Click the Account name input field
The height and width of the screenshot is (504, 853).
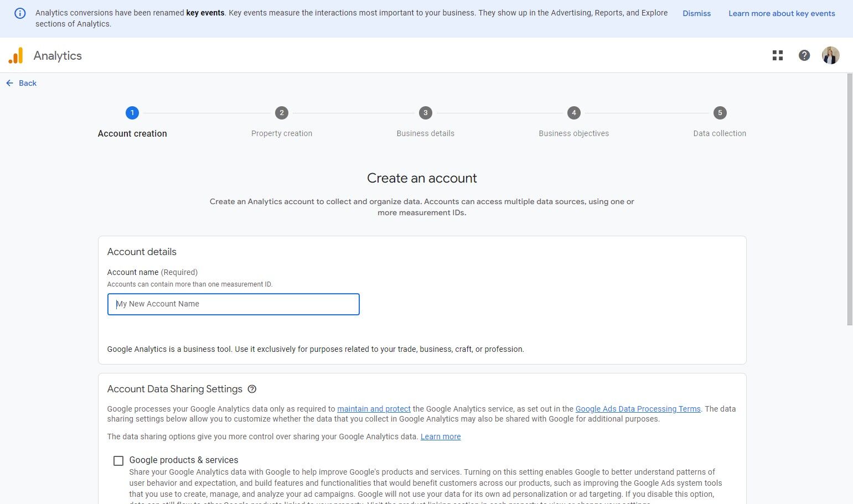[x=233, y=304]
